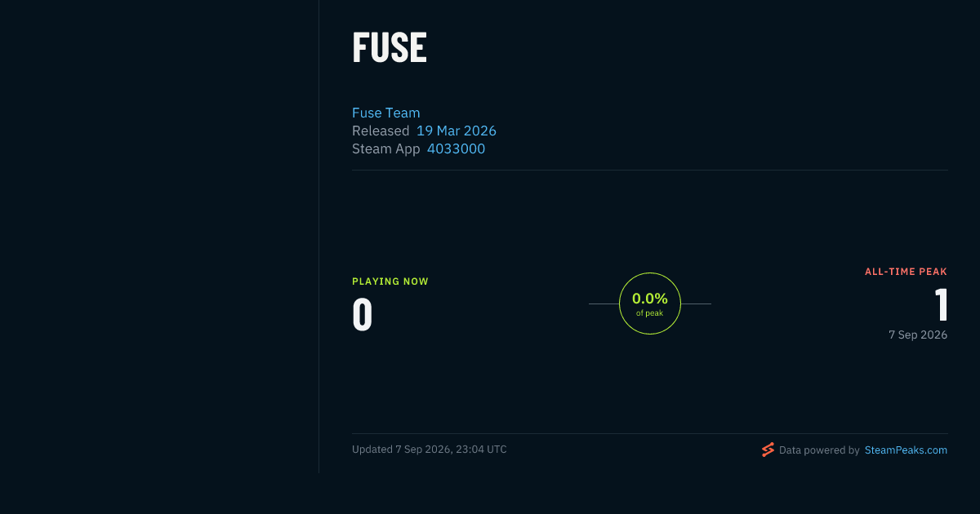Select the ALL-TIME PEAK label
Screen dimensions: 980x514
pyautogui.click(x=906, y=272)
